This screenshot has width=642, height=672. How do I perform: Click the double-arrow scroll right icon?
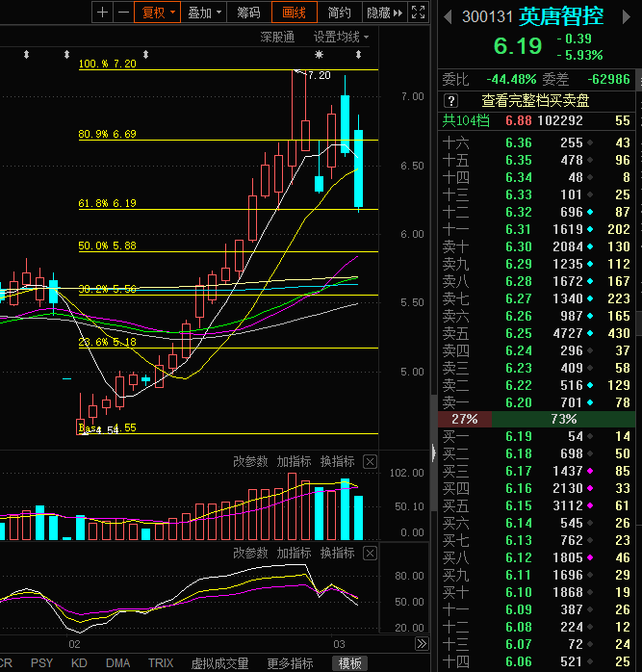pyautogui.click(x=422, y=644)
